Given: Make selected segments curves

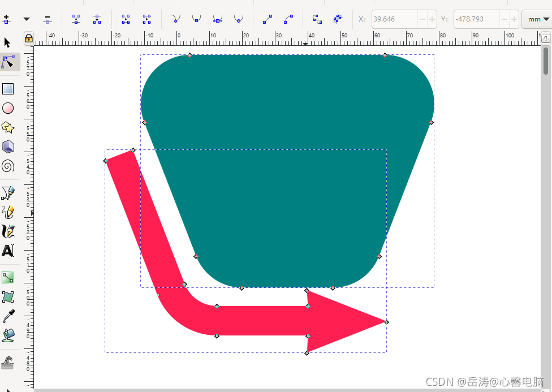Looking at the screenshot, I should tap(288, 19).
